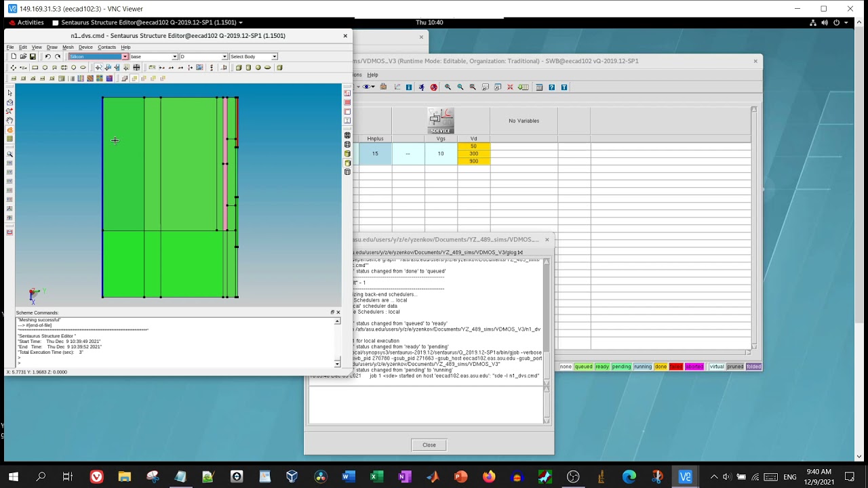This screenshot has height=488, width=868.
Task: Click the 'pending' status legend
Action: pyautogui.click(x=622, y=367)
